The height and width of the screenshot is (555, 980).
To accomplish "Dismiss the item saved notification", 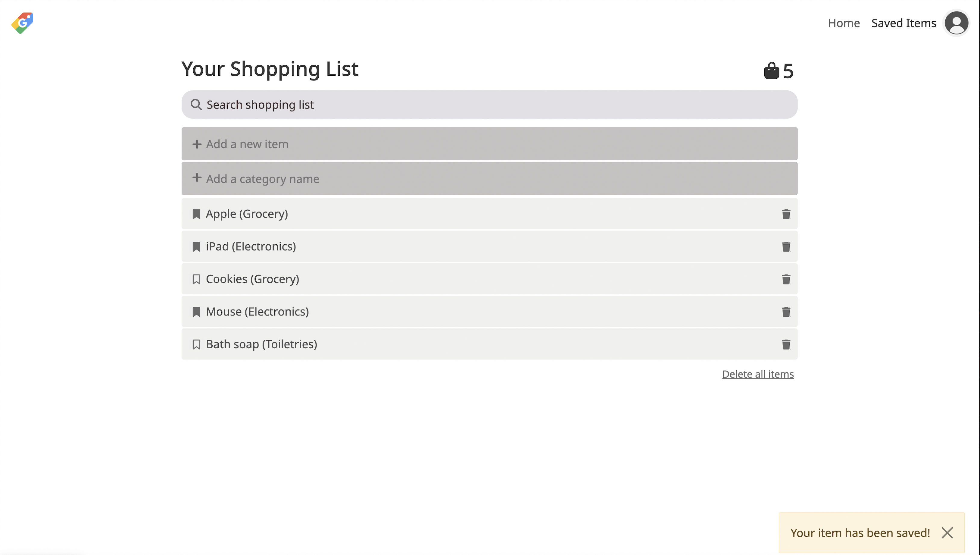I will coord(947,532).
